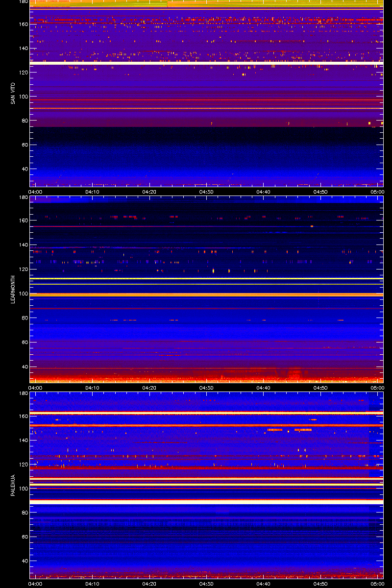Pick the 160 frequency tick on Palehua axis
392x588 pixels.
(x=23, y=416)
